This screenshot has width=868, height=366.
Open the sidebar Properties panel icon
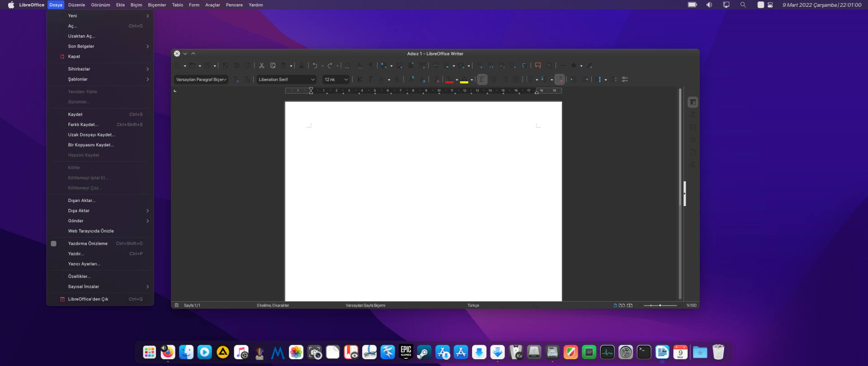pyautogui.click(x=693, y=102)
